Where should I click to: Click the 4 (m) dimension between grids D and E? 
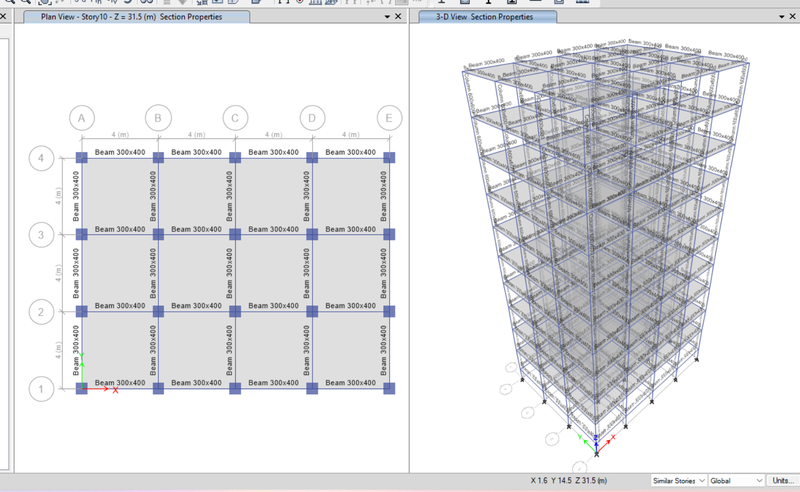(x=351, y=135)
